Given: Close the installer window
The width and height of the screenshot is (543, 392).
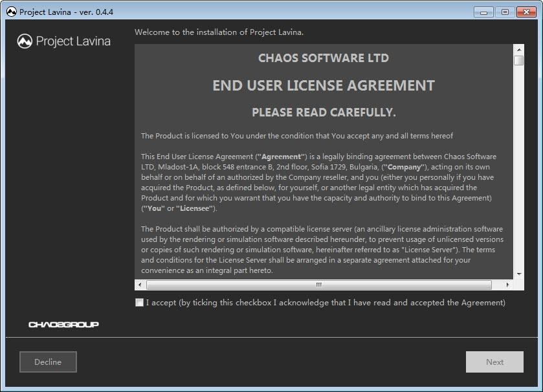Looking at the screenshot, I should [526, 12].
